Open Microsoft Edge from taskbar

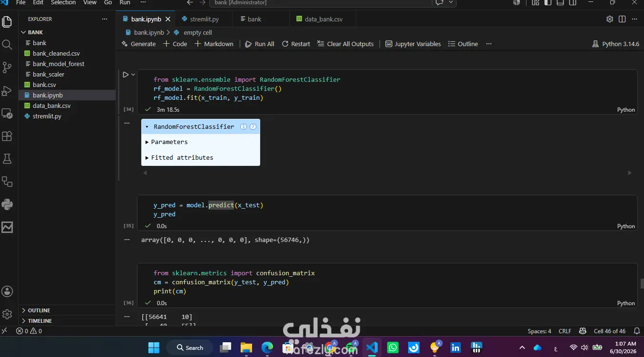[267, 347]
